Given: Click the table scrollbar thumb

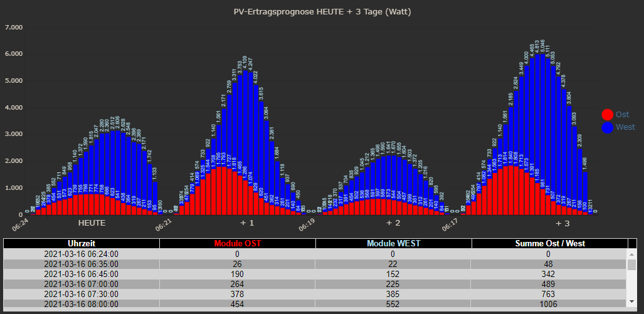Looking at the screenshot, I should click(631, 264).
